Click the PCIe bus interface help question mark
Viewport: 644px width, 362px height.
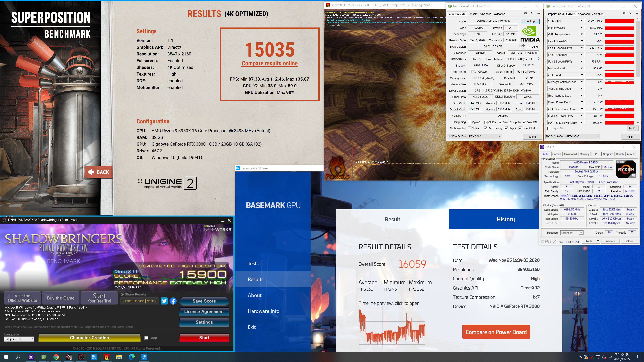(x=539, y=59)
